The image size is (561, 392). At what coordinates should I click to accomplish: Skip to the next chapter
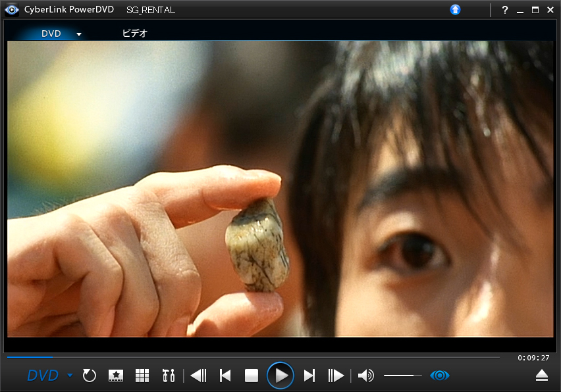click(309, 376)
